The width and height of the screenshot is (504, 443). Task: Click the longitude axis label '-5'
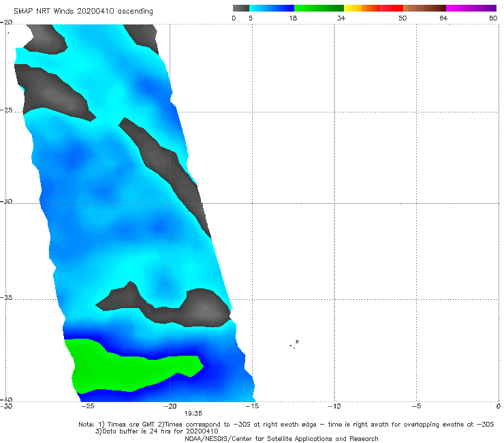click(416, 406)
